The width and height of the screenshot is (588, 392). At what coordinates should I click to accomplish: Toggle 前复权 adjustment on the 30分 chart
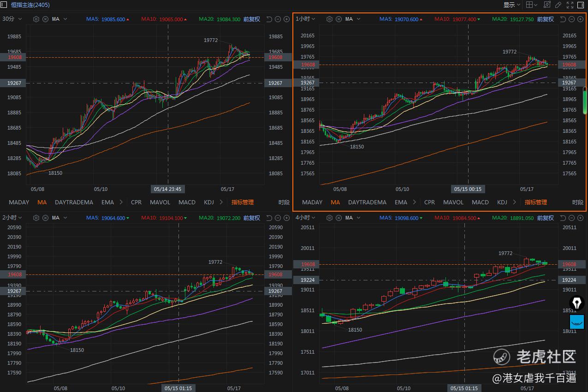(x=252, y=19)
